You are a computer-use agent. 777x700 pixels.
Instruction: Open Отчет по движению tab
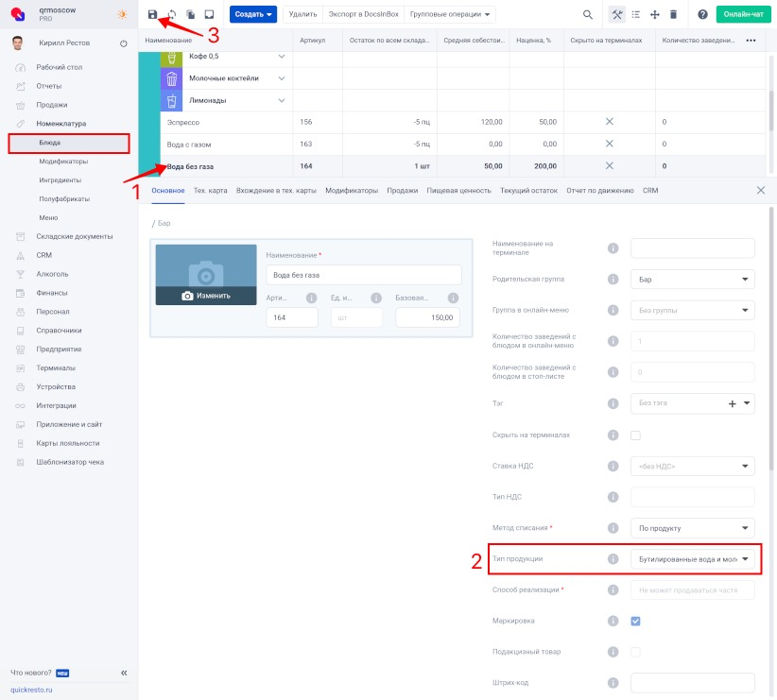point(600,190)
